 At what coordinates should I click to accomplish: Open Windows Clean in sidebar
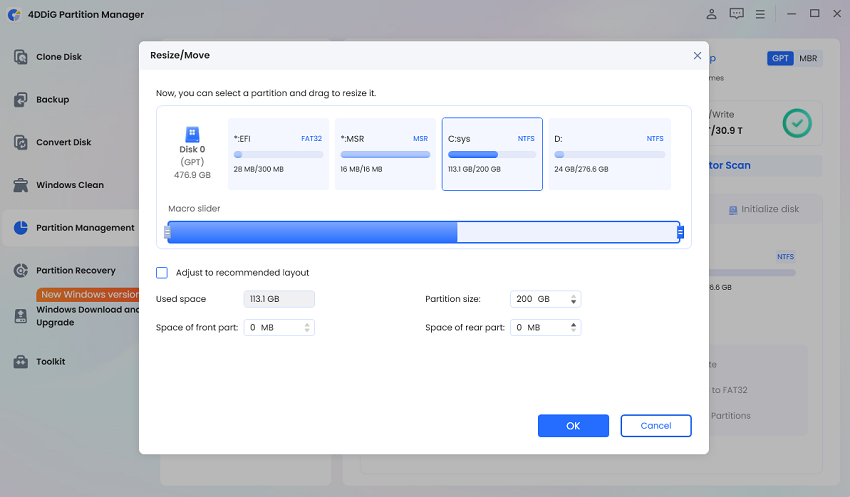tap(70, 185)
